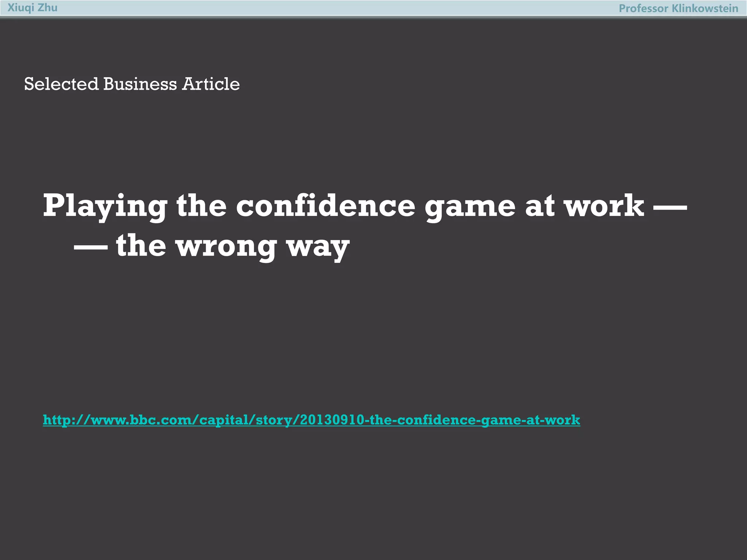Click the word 'Selected' in the subtitle
Image resolution: width=747 pixels, height=560 pixels.
pyautogui.click(x=61, y=84)
